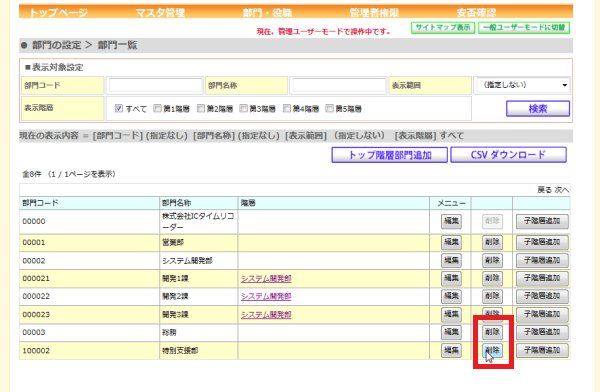Image resolution: width=600 pixels, height=392 pixels.
Task: Go to the 安否確認 menu
Action: [476, 13]
